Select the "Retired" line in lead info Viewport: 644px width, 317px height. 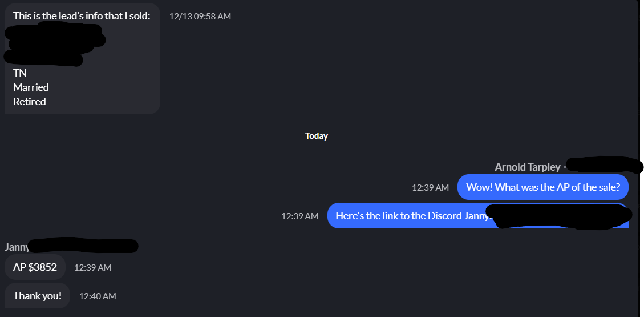pos(30,102)
